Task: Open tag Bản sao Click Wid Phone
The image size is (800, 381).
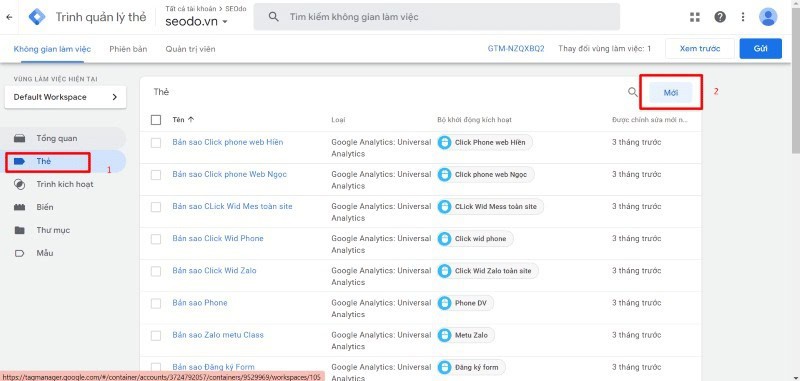Action: (218, 238)
